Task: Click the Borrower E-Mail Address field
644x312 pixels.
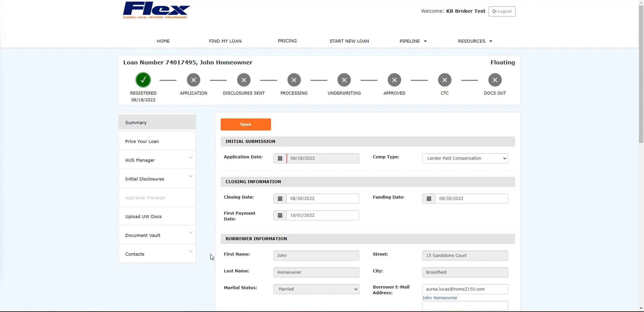Action: pos(465,289)
